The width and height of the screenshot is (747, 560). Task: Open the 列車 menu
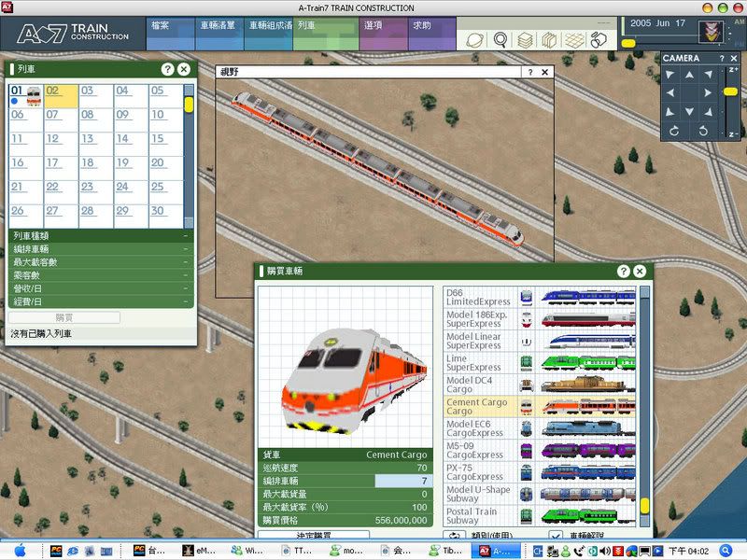click(325, 34)
